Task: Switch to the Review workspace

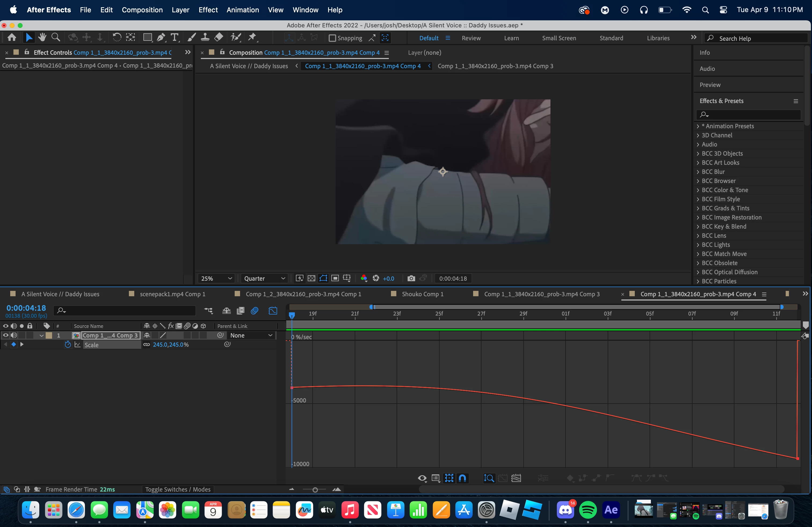Action: pyautogui.click(x=471, y=38)
